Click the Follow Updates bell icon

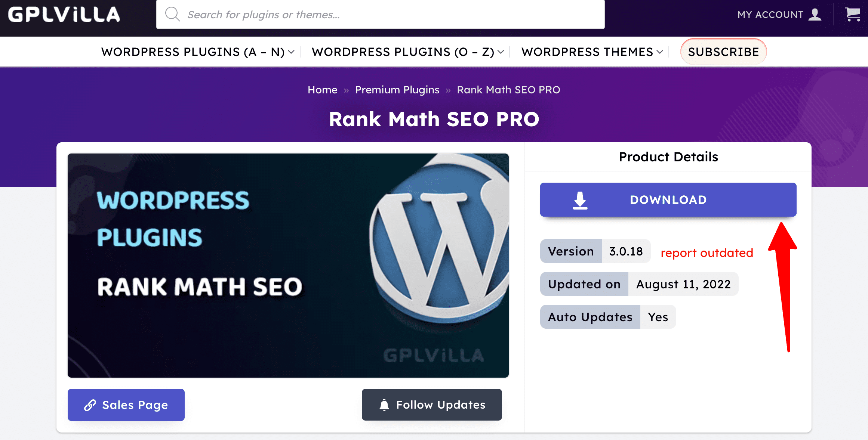click(x=384, y=405)
